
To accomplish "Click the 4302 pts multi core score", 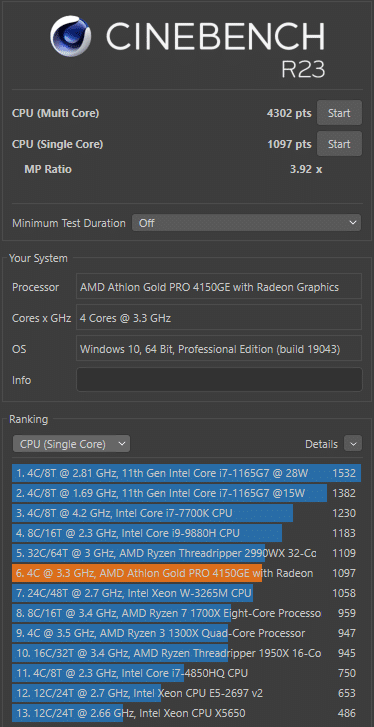I will click(289, 113).
